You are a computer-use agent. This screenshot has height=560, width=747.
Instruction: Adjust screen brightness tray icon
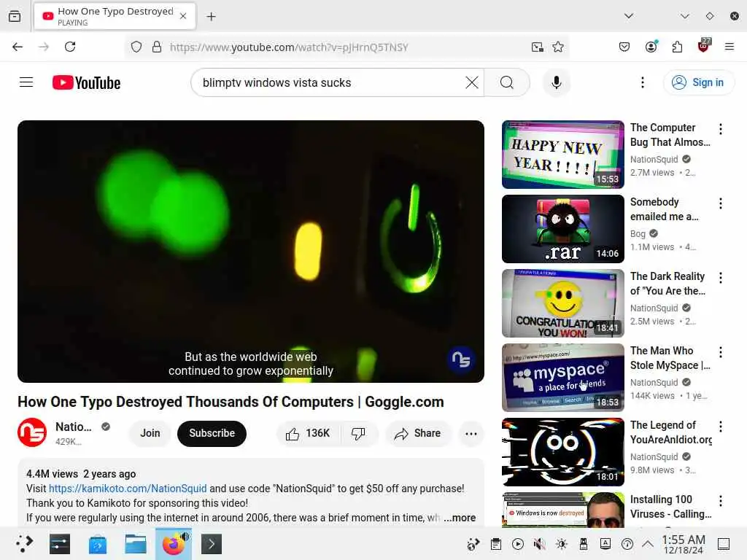[x=561, y=544]
